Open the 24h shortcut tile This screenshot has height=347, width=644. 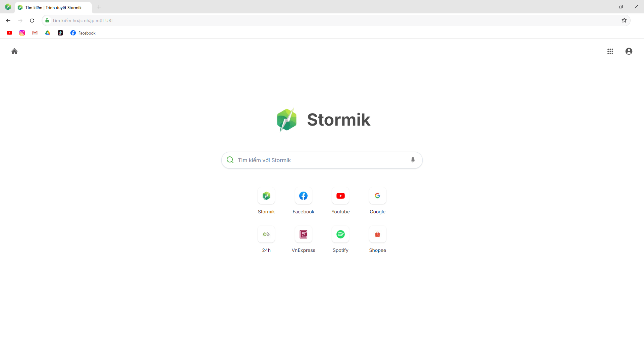coord(266,234)
